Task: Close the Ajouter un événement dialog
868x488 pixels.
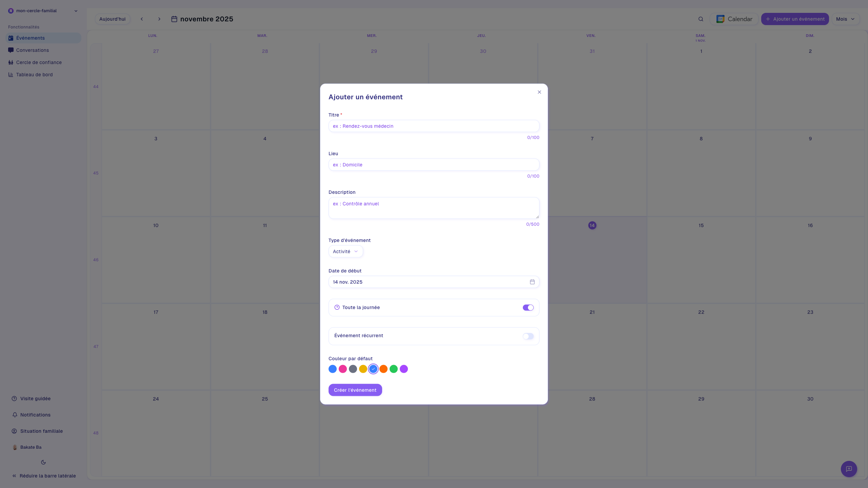Action: [x=539, y=92]
